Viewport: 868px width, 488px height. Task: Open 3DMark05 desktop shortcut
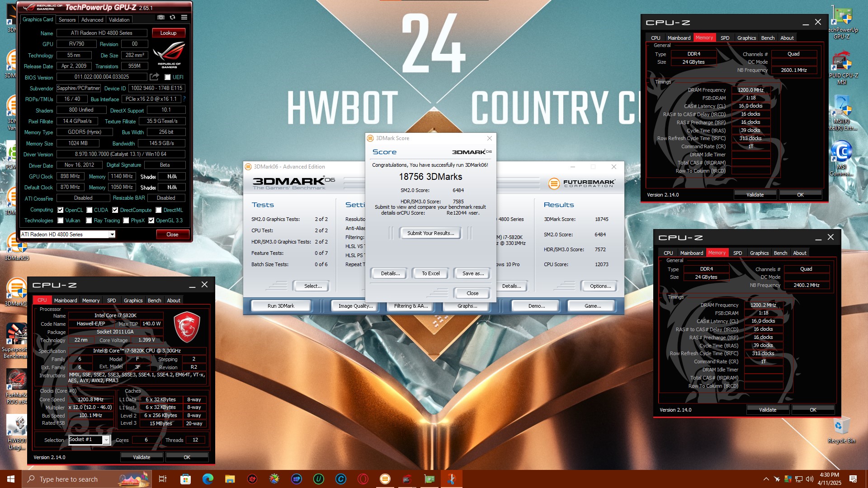[x=17, y=248]
